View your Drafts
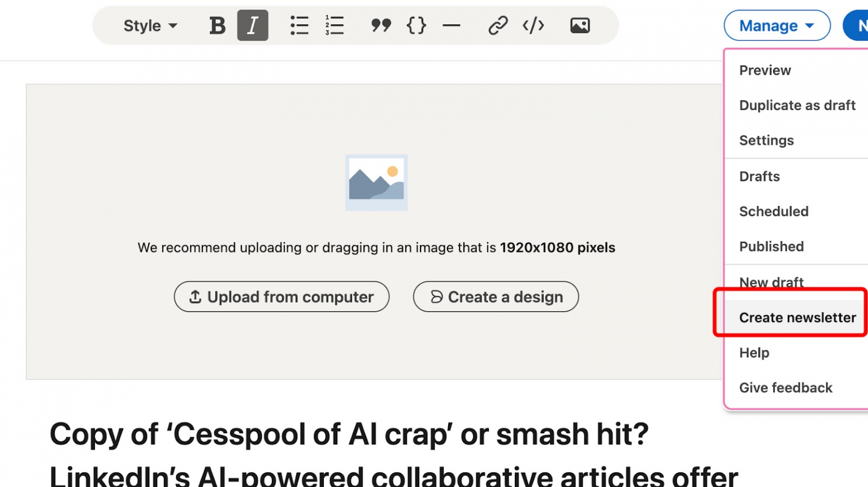 759,176
